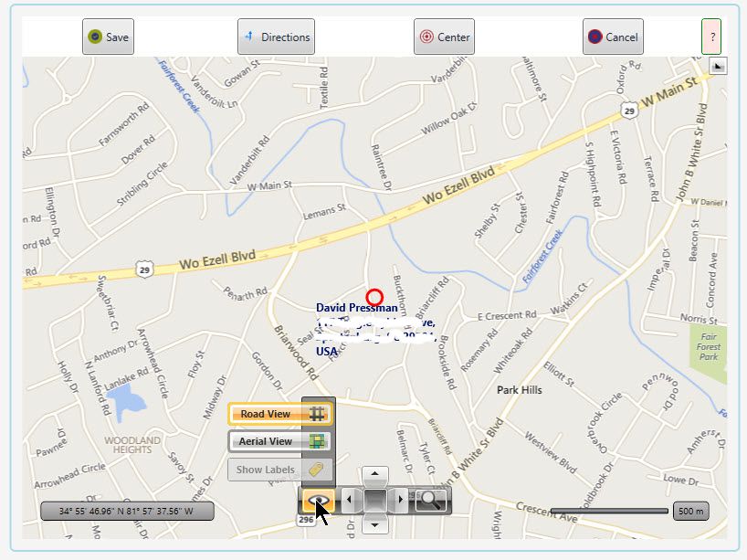Screen dimensions: 747x560
Task: Click the magnifier zoom icon
Action: pos(431,500)
